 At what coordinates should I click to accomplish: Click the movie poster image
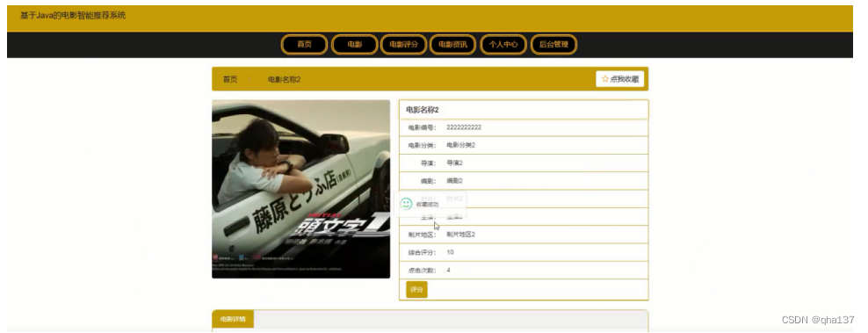(x=301, y=189)
